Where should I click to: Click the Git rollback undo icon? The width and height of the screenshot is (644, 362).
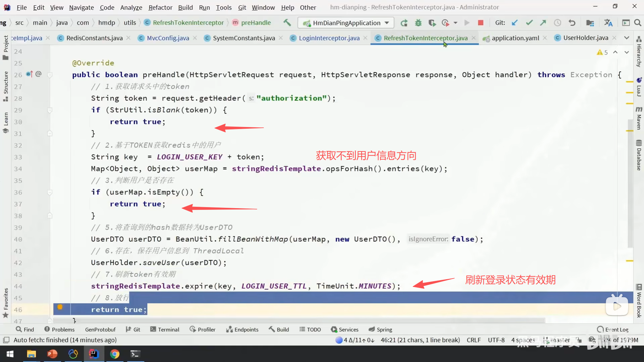572,23
